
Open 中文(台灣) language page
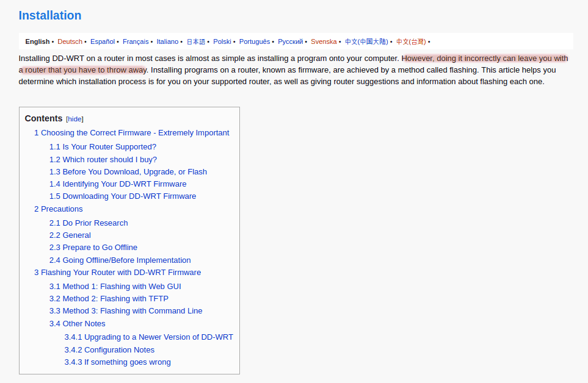point(411,41)
